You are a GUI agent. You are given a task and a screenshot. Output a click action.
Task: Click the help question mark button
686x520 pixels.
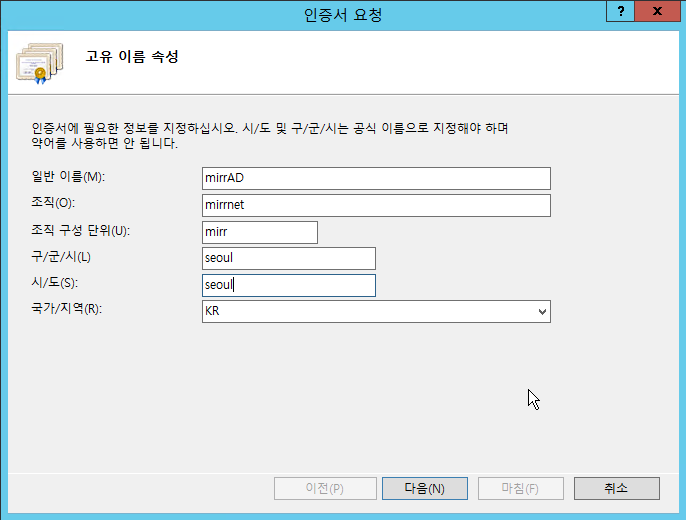pos(620,11)
